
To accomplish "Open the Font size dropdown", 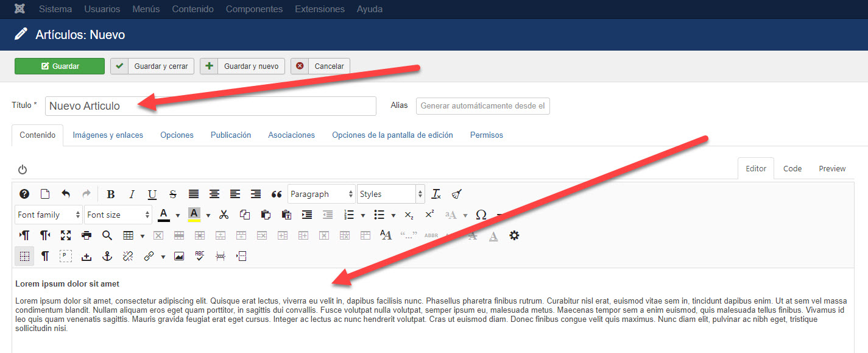I will tap(118, 215).
